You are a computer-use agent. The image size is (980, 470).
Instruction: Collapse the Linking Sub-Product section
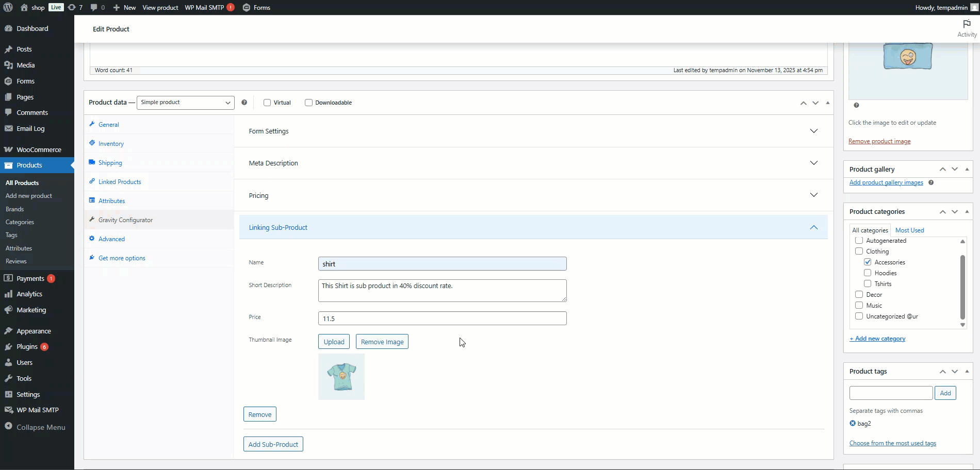coord(813,227)
